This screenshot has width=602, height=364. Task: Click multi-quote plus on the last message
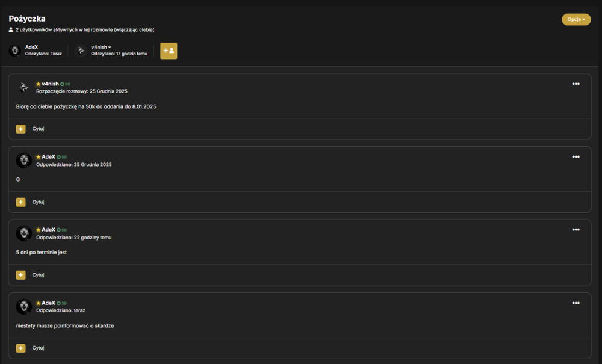pyautogui.click(x=20, y=348)
